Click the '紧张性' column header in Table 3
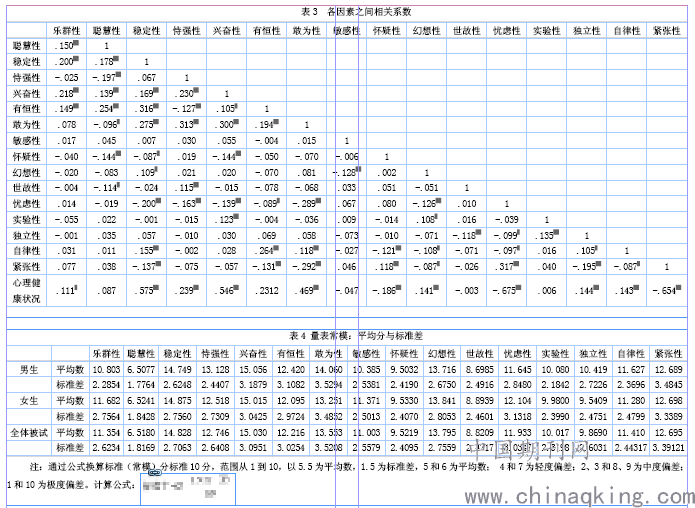Screen dimensions: 695x508 coord(667,30)
